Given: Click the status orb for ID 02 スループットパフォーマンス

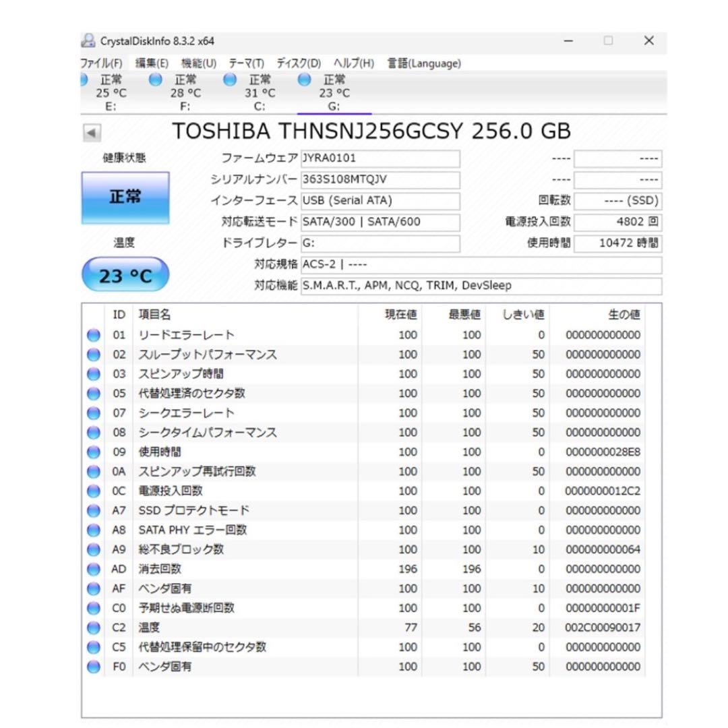Looking at the screenshot, I should tap(93, 355).
